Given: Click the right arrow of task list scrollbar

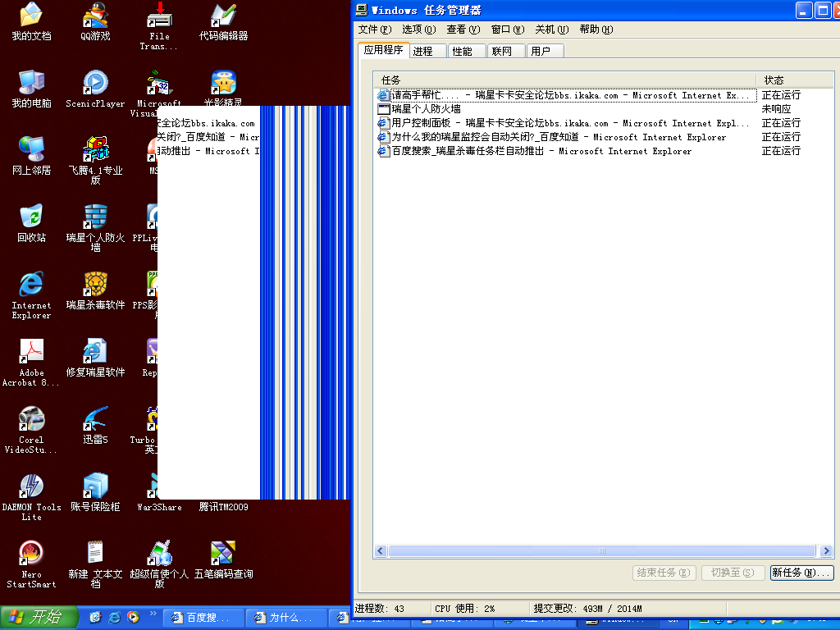Looking at the screenshot, I should (x=826, y=550).
